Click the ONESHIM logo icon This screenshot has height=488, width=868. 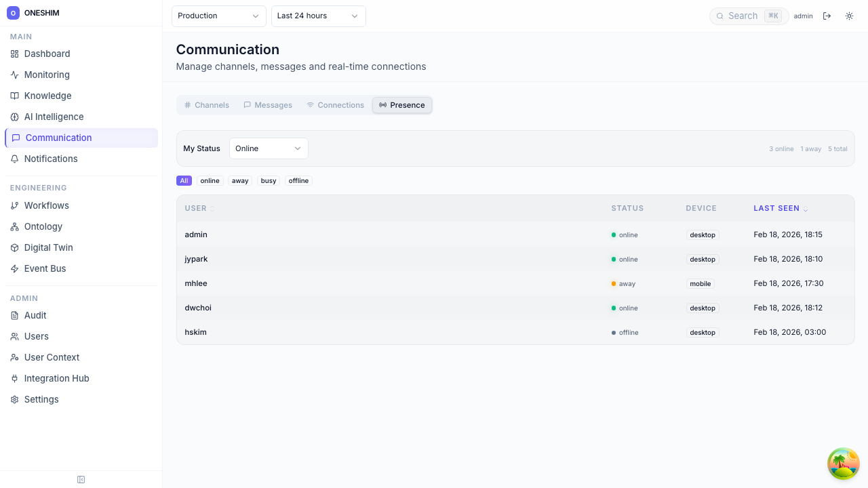click(13, 13)
